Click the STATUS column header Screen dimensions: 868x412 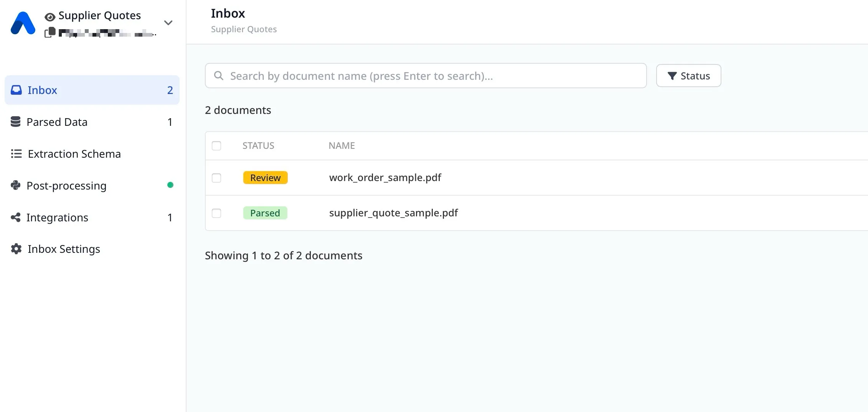tap(258, 146)
